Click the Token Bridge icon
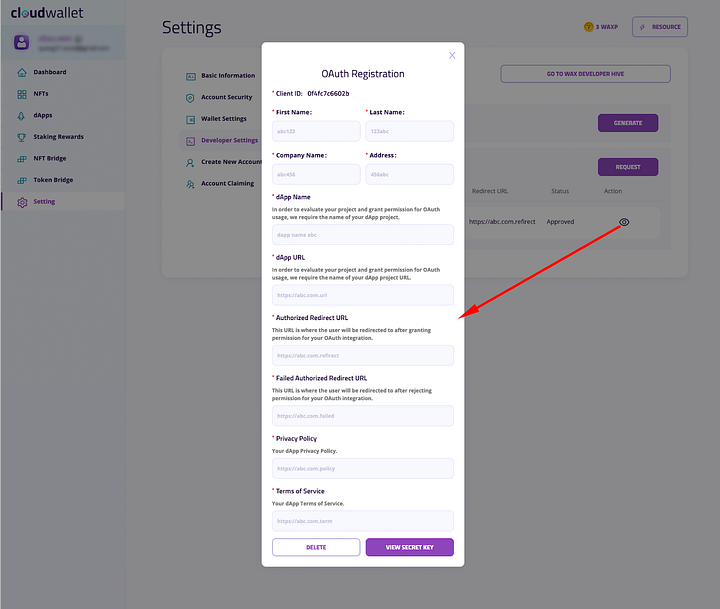 22,180
